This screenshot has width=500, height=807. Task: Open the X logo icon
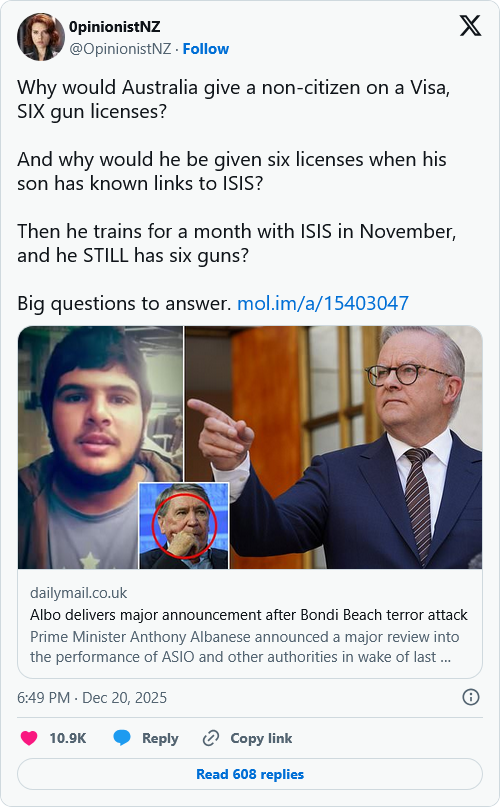click(x=470, y=26)
